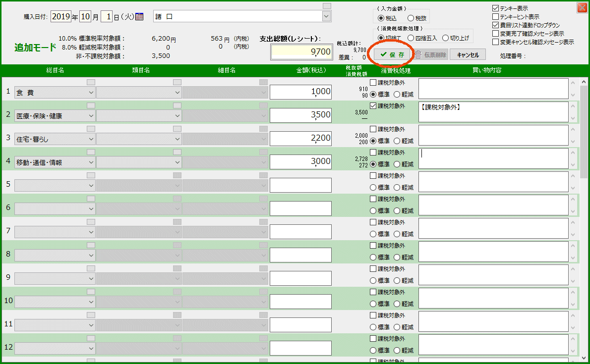Screen dimensions: 590x364
Task: Check 課税対象外 in row 3
Action: click(373, 129)
